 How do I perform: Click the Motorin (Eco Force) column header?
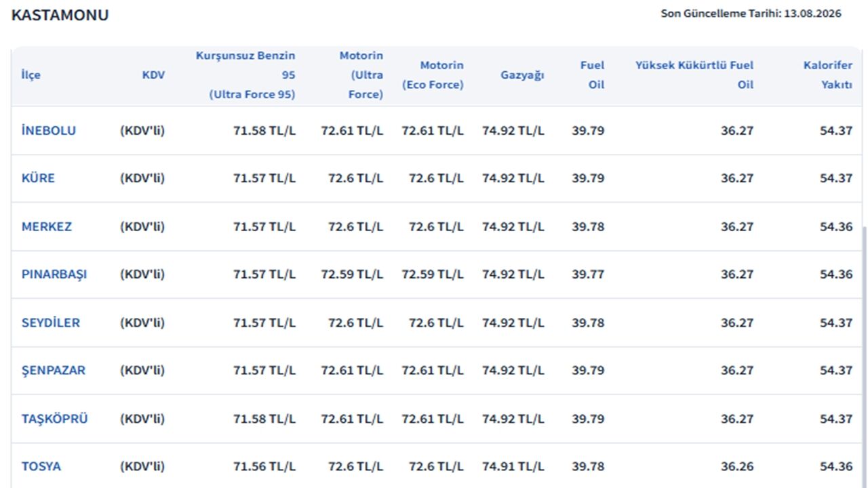tap(433, 75)
